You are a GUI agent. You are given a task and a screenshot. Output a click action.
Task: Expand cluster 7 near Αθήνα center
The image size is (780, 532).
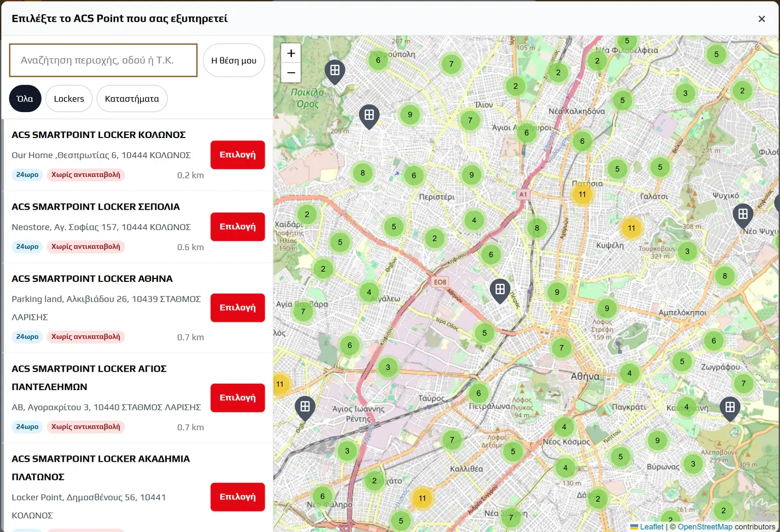click(x=562, y=348)
